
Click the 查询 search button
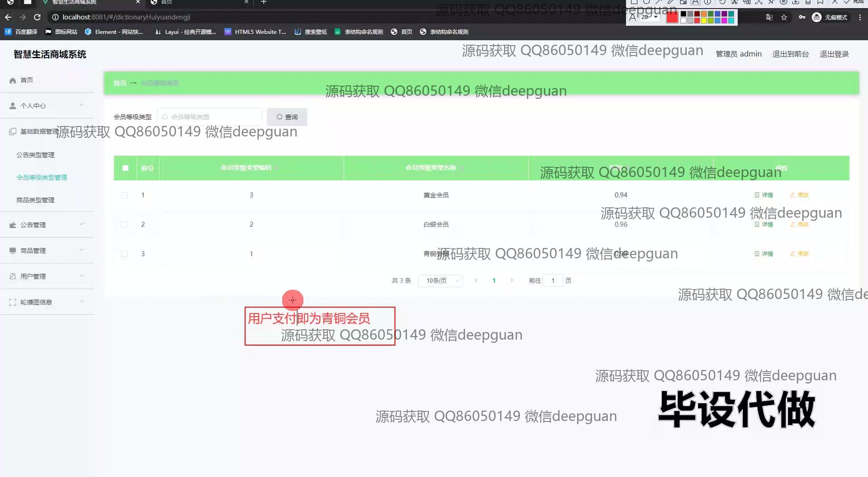(x=287, y=117)
